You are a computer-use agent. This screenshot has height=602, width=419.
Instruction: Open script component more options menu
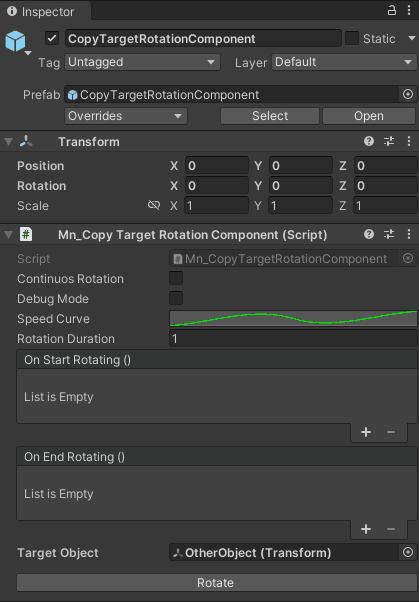409,234
